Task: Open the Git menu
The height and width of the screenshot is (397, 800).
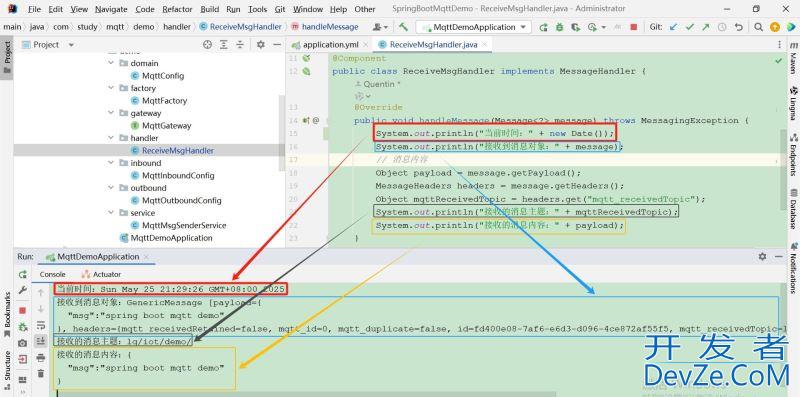Action: point(280,9)
